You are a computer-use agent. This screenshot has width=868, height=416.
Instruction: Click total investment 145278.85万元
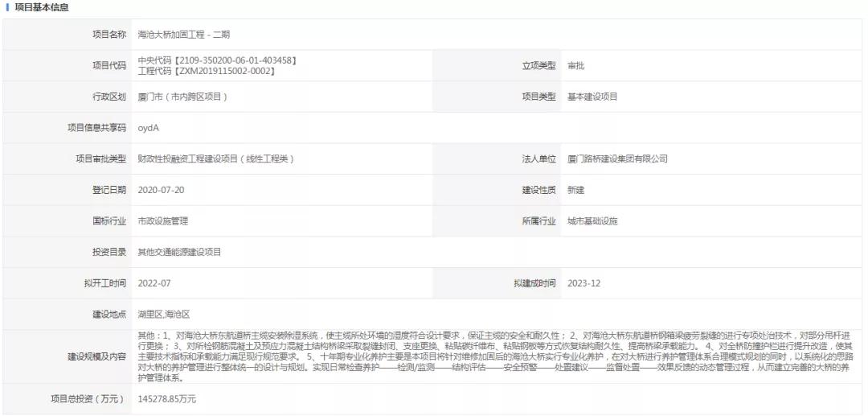tap(166, 399)
